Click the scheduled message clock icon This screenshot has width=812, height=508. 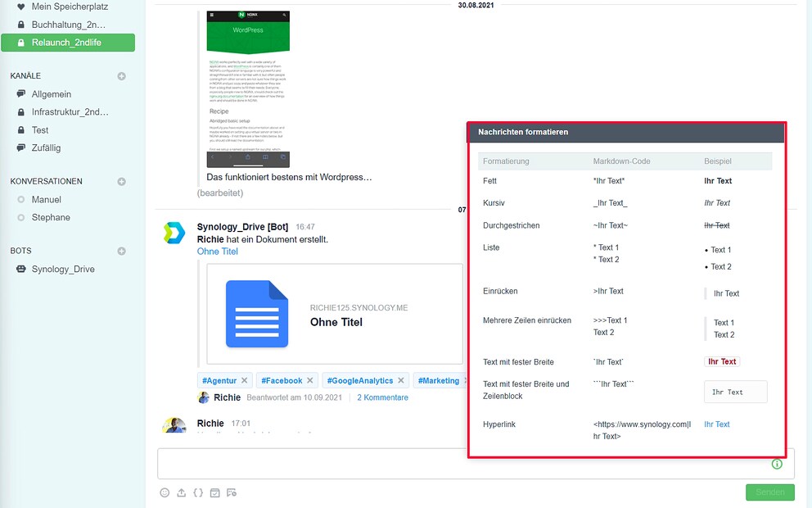[232, 492]
